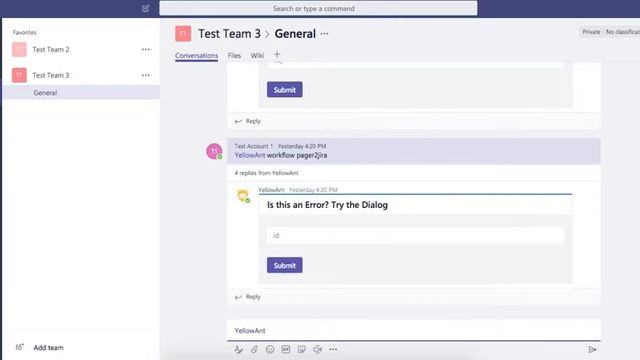The height and width of the screenshot is (360, 640).
Task: Open more compose options ellipsis
Action: 333,349
